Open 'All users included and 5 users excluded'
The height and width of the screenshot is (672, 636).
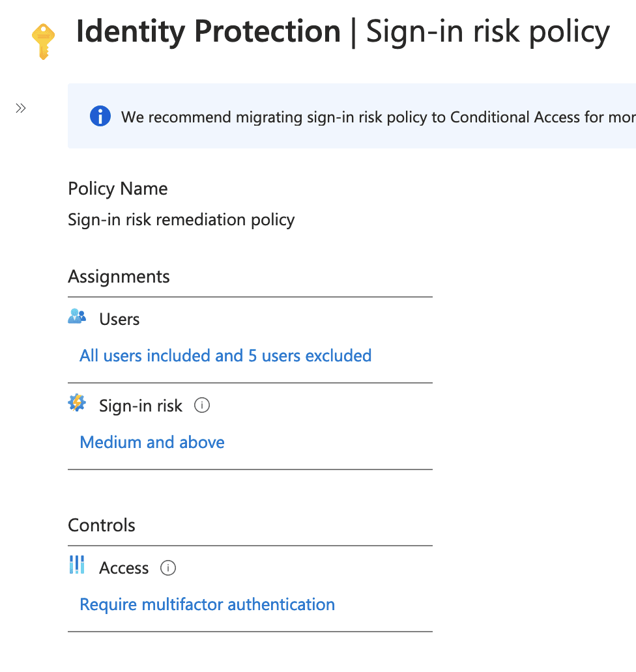pos(225,356)
